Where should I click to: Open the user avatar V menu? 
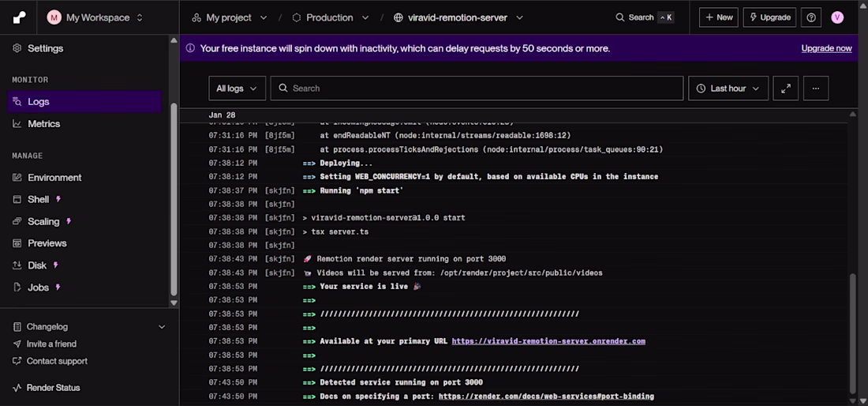837,17
